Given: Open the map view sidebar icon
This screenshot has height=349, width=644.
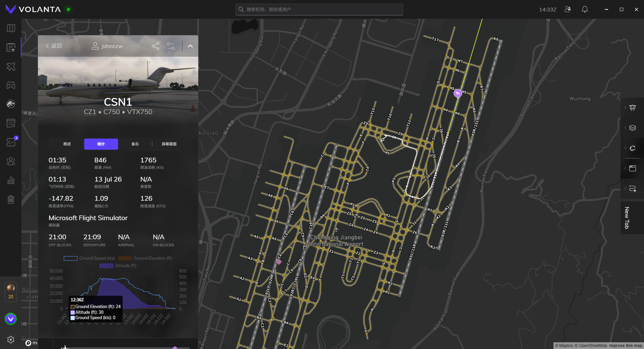Looking at the screenshot, I should tap(11, 28).
